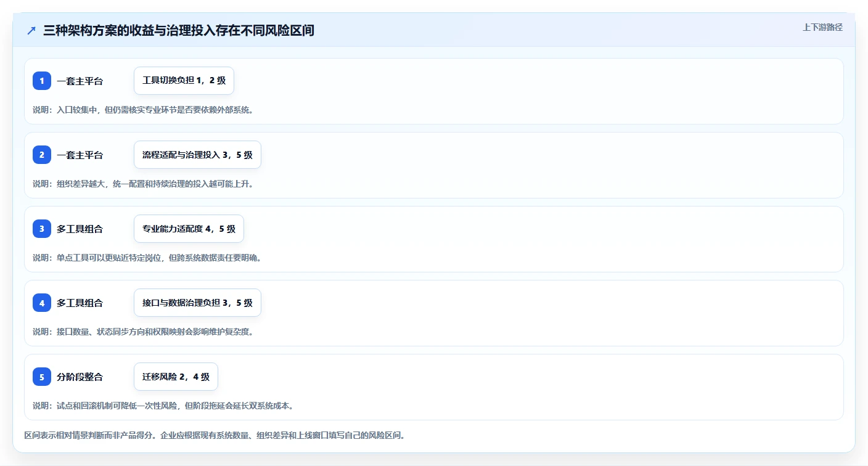The image size is (868, 466).
Task: Click the blue number 1 badge
Action: tap(42, 81)
